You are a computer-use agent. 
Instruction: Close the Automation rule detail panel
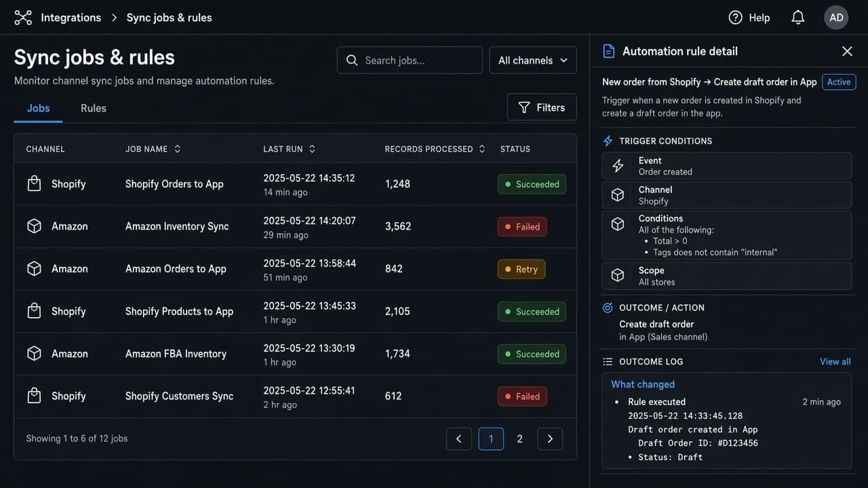tap(847, 52)
